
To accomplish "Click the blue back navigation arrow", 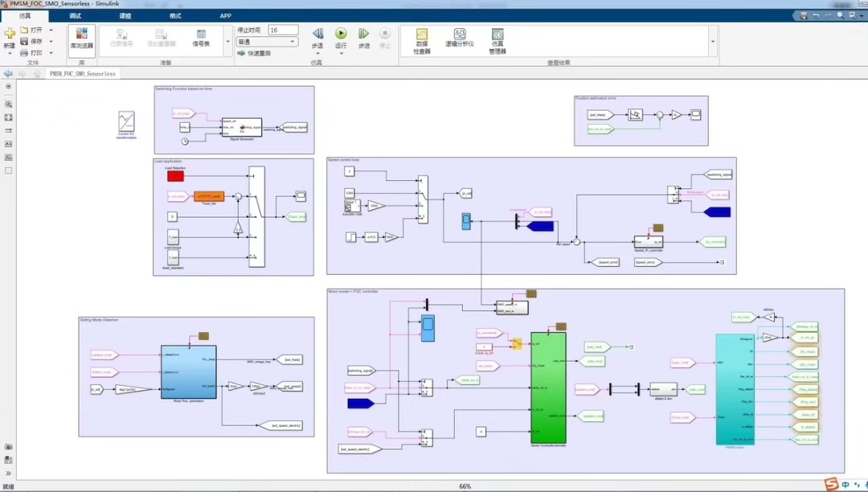I will point(8,74).
